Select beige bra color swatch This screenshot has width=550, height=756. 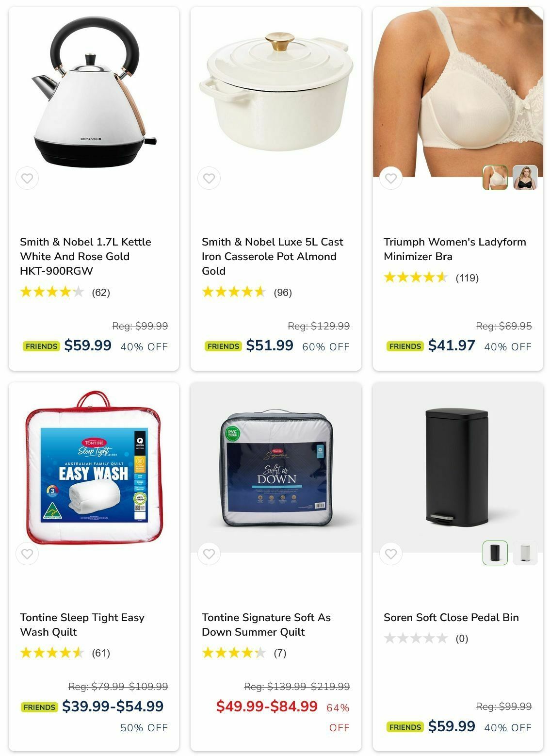495,178
